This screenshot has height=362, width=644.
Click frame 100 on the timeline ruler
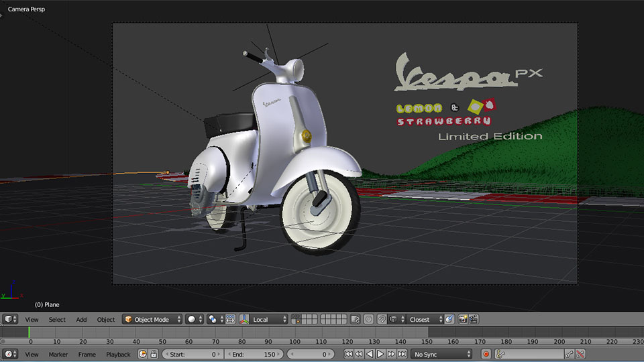coord(294,341)
